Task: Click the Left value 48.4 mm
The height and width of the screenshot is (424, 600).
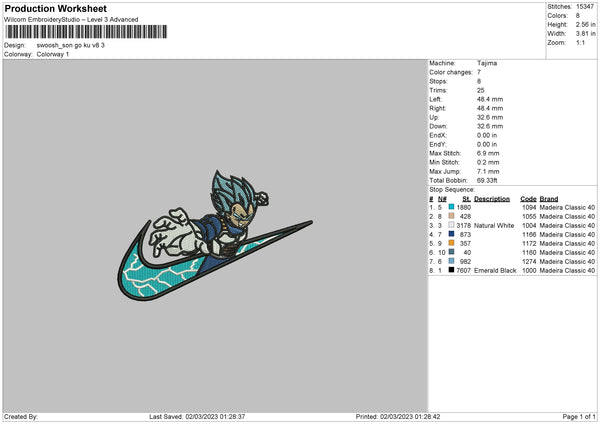Action: coord(490,99)
